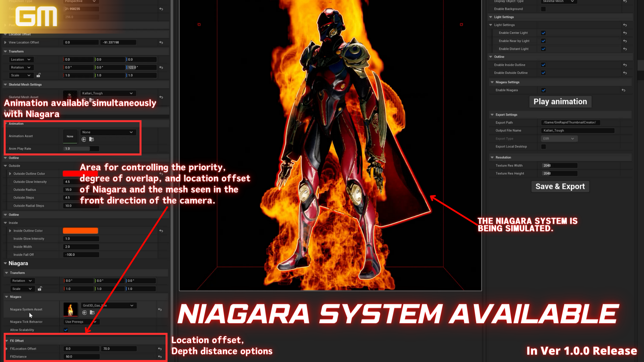The image size is (644, 362).
Task: Click the Inside Fall Off value field
Action: [x=81, y=255]
